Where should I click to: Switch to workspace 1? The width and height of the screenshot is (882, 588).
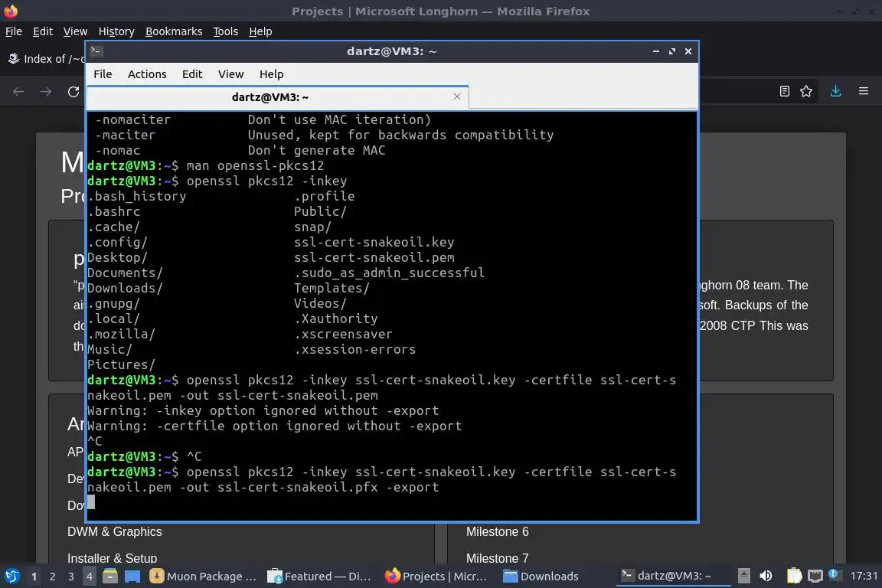34,577
